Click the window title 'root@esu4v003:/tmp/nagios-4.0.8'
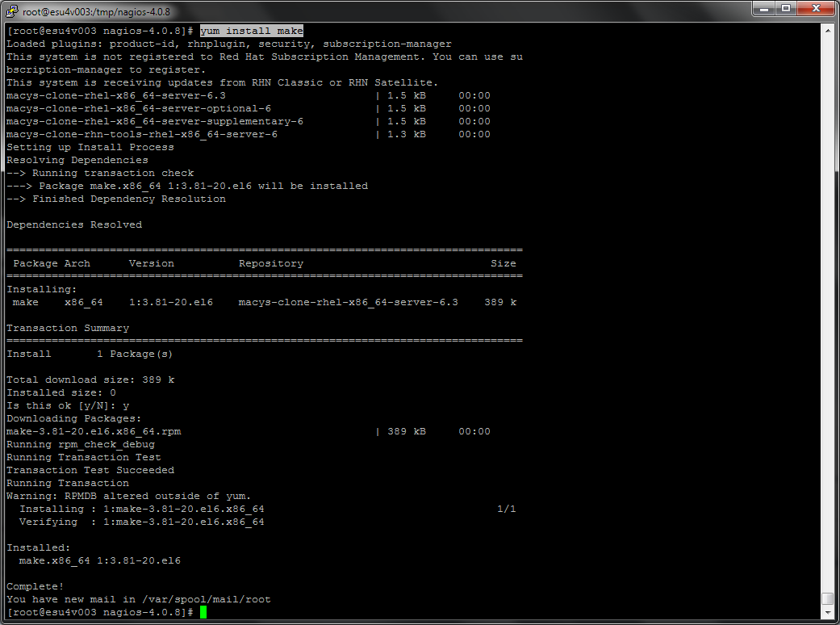840x625 pixels. 96,11
